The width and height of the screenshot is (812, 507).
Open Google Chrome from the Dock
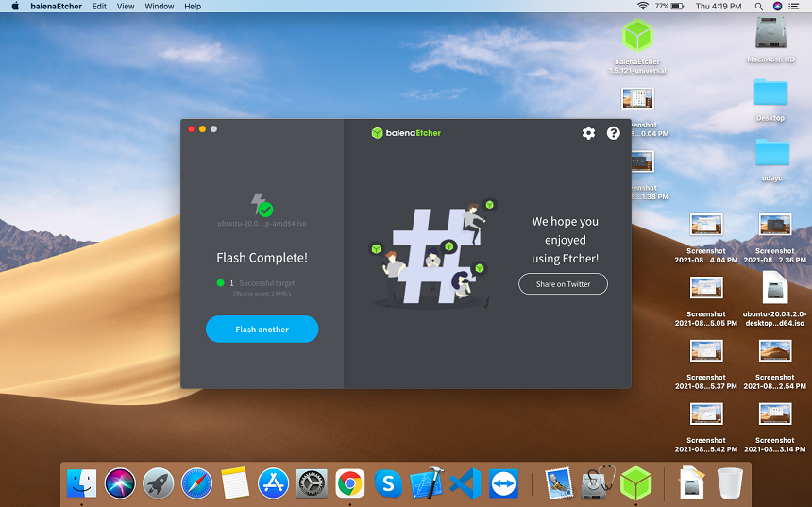350,483
